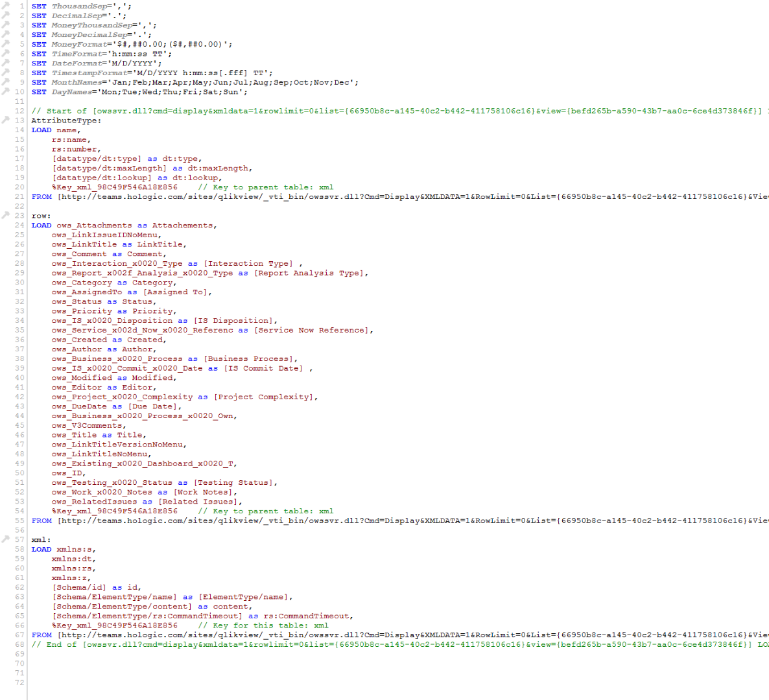Click the [Business Process] alias

[248, 359]
